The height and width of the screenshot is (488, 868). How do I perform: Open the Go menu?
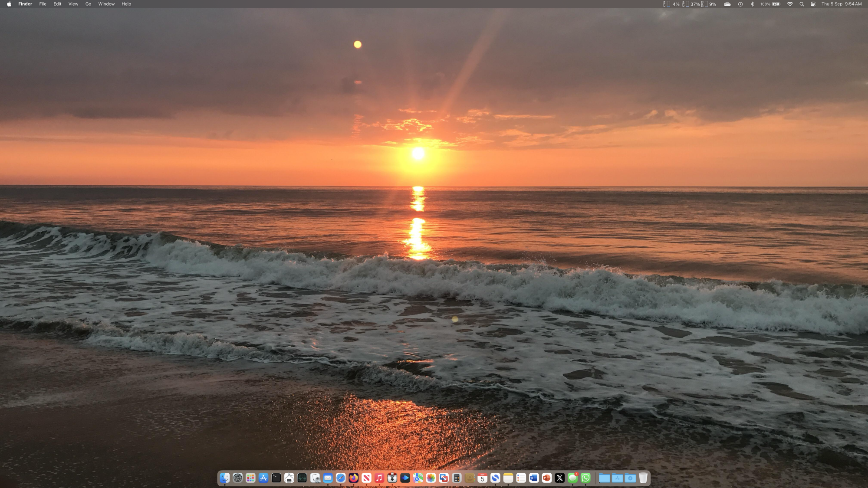pos(88,4)
